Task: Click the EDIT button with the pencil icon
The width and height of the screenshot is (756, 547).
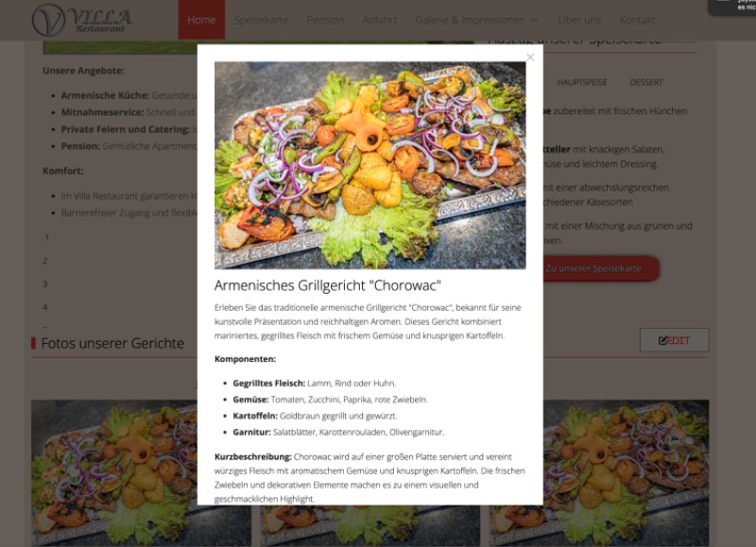Action: 674,341
